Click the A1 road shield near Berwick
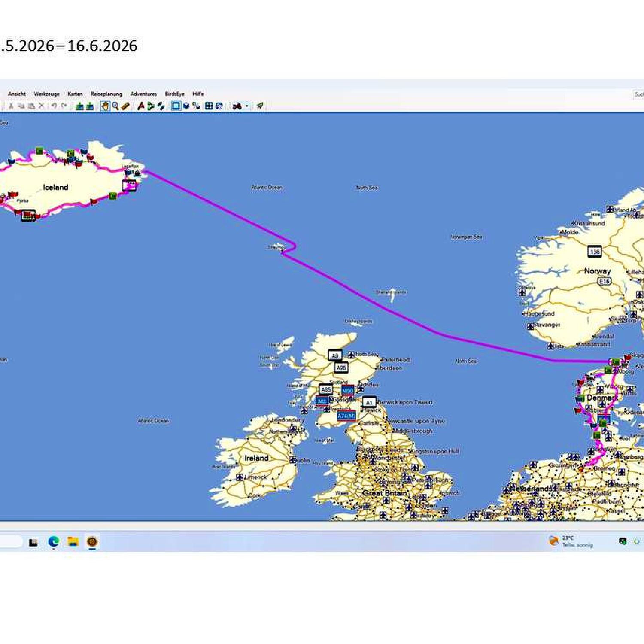Viewport: 644px width, 644px height. point(369,402)
